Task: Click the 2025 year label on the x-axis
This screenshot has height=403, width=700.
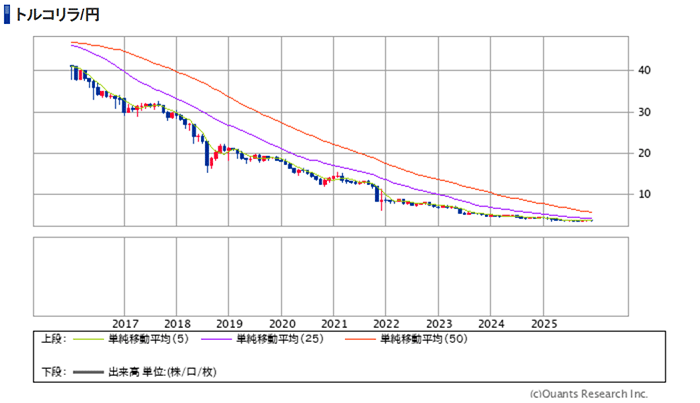Action: [x=543, y=324]
